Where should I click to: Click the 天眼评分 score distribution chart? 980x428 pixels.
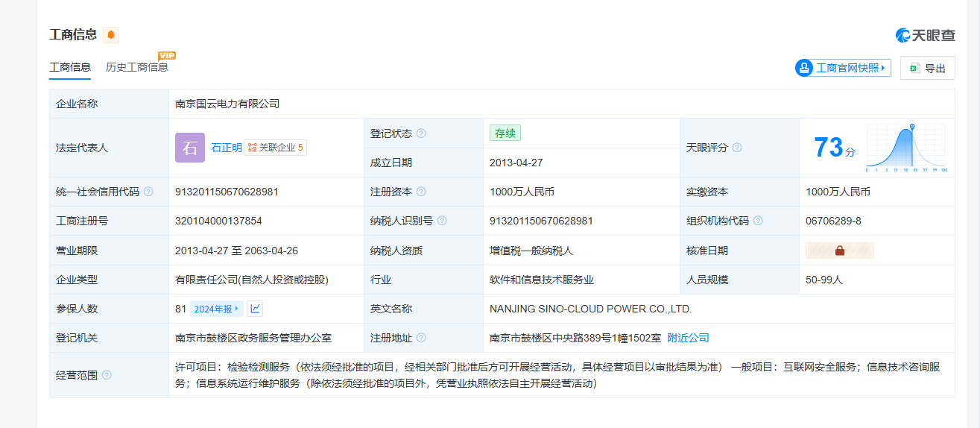(x=905, y=148)
